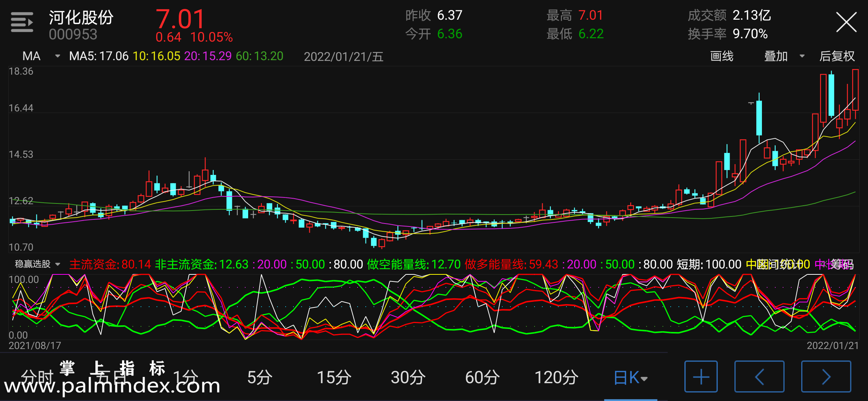The width and height of the screenshot is (868, 401).
Task: Open the 叠加 overlay dropdown
Action: (784, 56)
